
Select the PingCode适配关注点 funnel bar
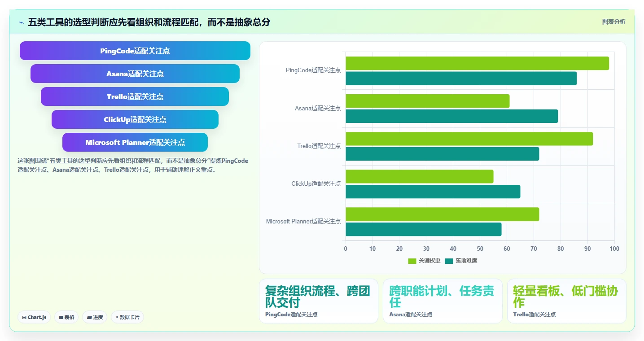pyautogui.click(x=135, y=51)
